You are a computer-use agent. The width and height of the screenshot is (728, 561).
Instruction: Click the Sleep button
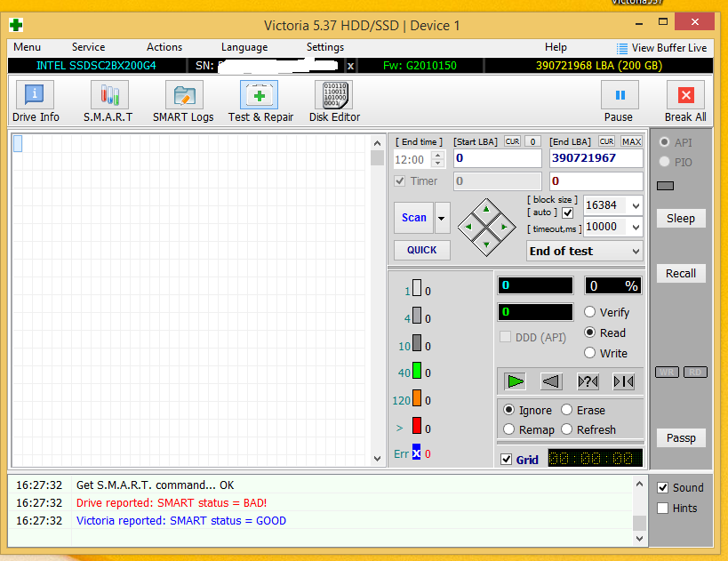pos(681,219)
